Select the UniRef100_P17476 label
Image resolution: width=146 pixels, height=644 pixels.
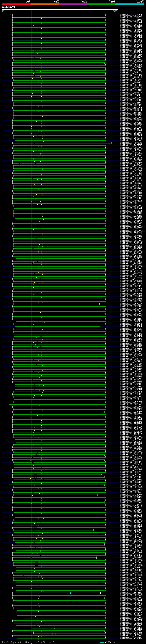coord(131,535)
